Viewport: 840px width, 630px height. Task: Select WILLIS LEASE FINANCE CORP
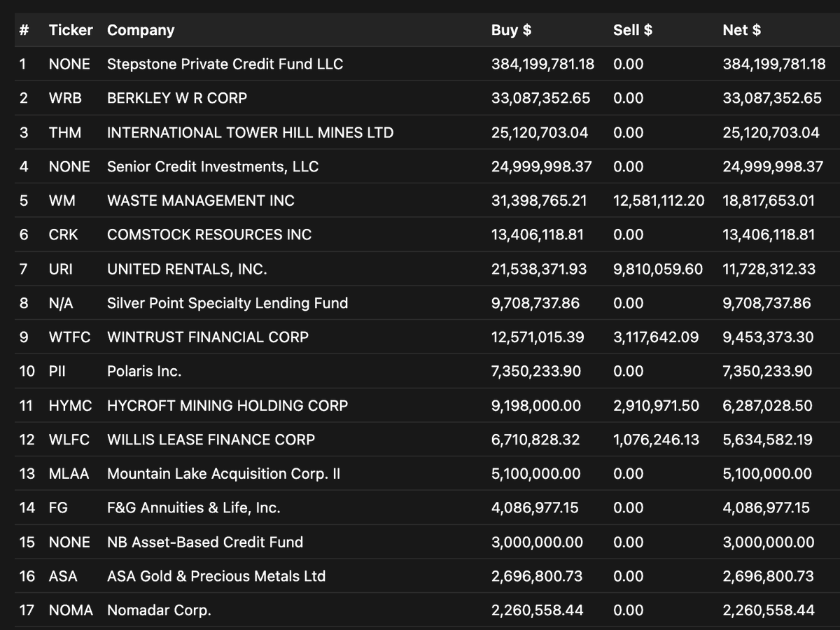point(211,440)
